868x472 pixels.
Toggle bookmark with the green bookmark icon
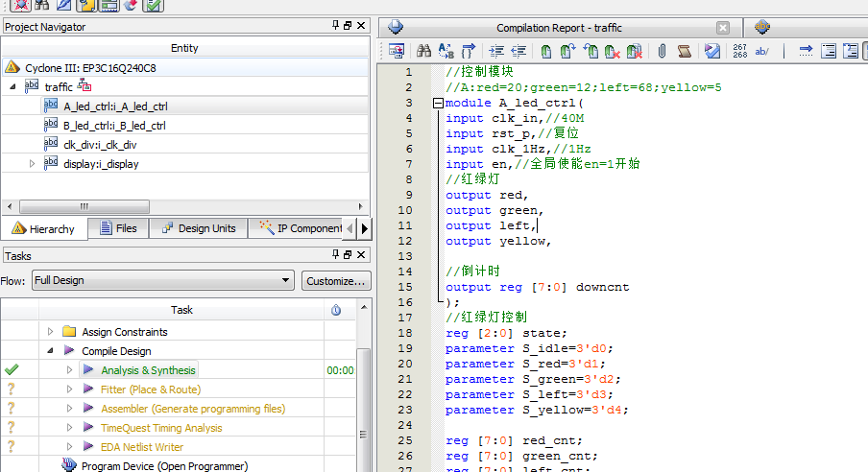pos(545,51)
